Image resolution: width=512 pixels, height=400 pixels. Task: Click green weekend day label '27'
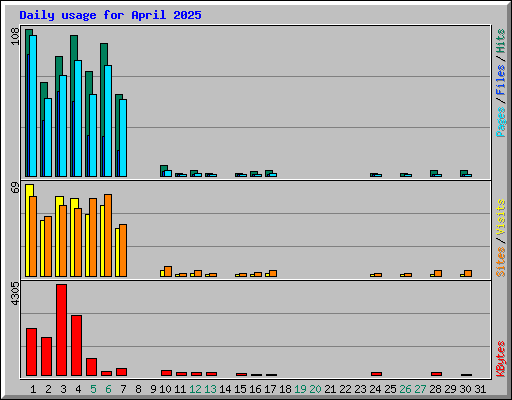click(x=420, y=389)
